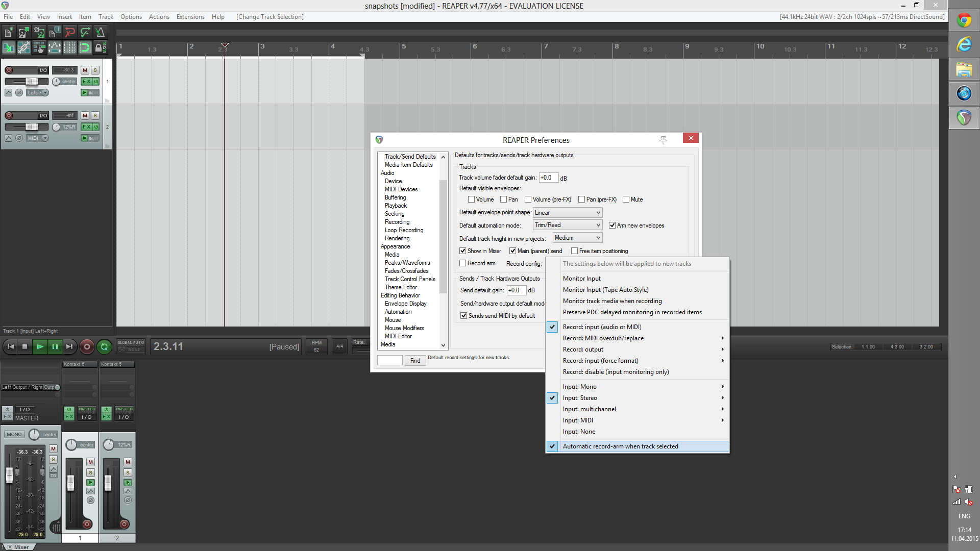The image size is (980, 551).
Task: Toggle auto-crossfade toolbar icon
Action: pos(9,48)
